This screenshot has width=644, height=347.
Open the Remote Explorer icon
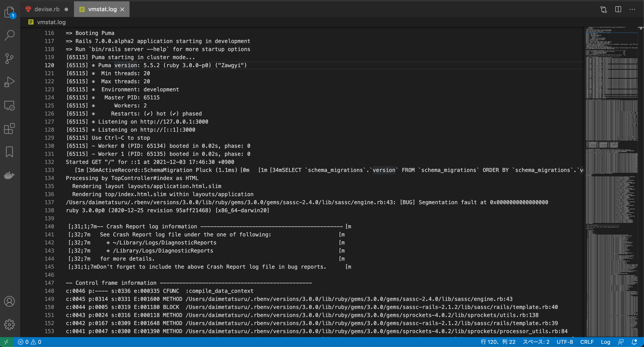coord(9,105)
